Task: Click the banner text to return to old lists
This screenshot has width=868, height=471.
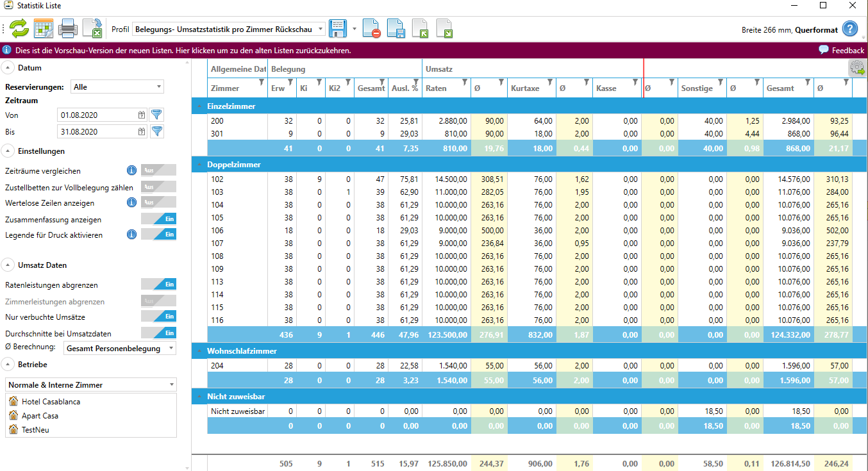Action: [183, 50]
